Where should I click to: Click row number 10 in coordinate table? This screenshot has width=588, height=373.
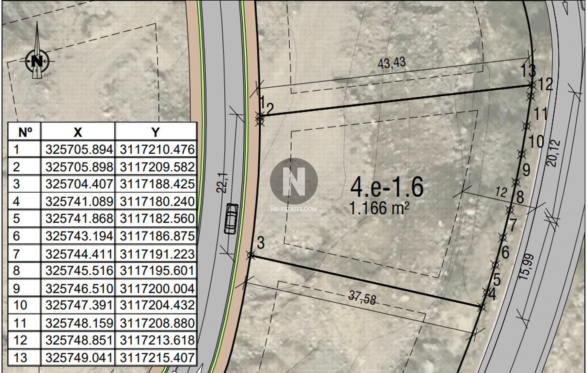tap(20, 305)
